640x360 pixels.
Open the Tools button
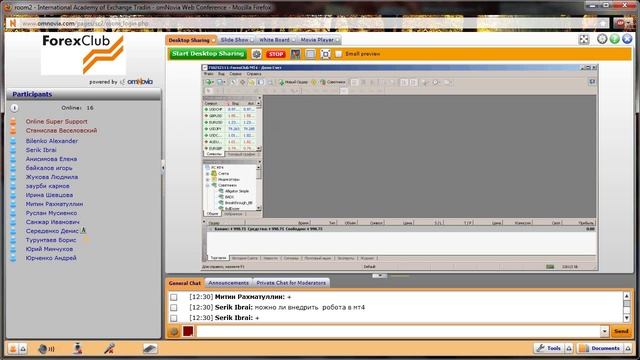[x=549, y=348]
